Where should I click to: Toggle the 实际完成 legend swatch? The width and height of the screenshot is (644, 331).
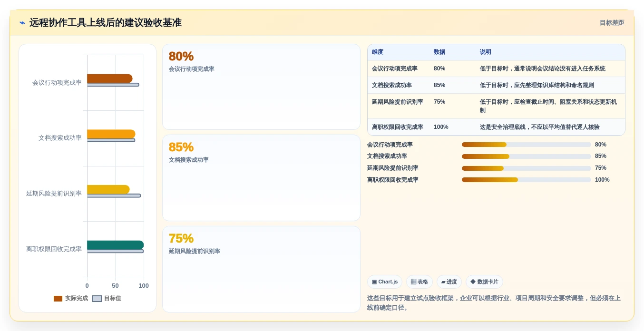pos(58,299)
